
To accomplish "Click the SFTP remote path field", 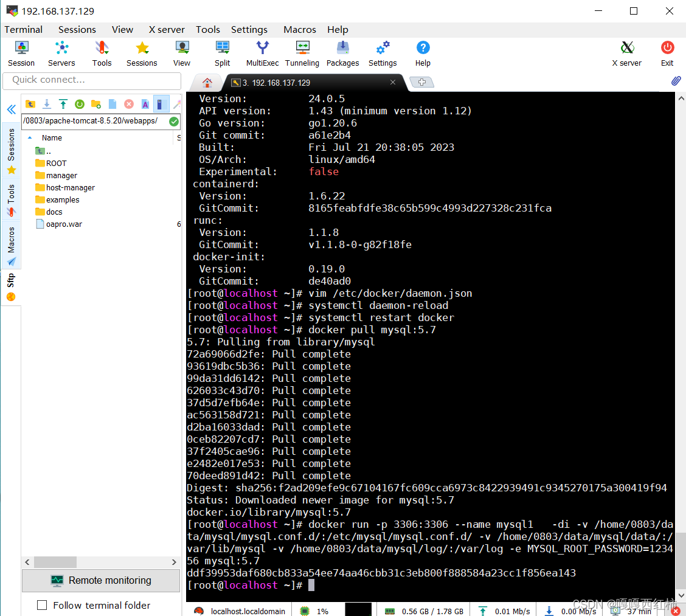I will coord(95,121).
